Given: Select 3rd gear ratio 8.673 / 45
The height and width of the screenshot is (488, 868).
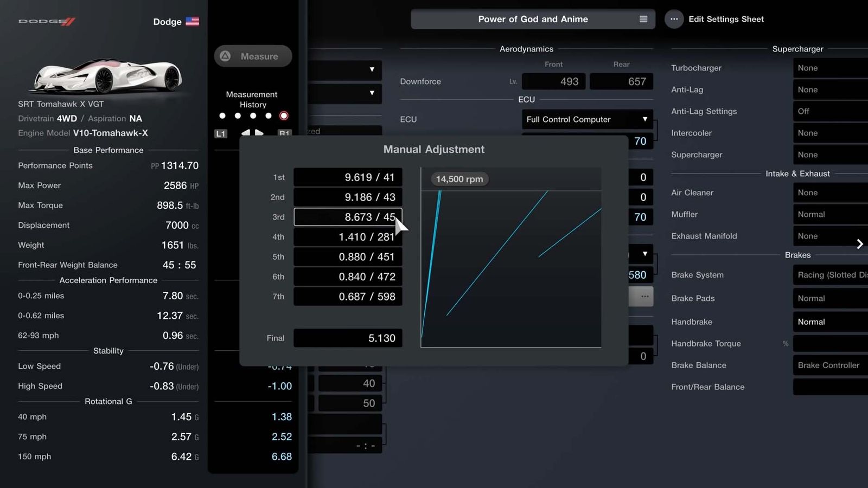Looking at the screenshot, I should (x=348, y=217).
